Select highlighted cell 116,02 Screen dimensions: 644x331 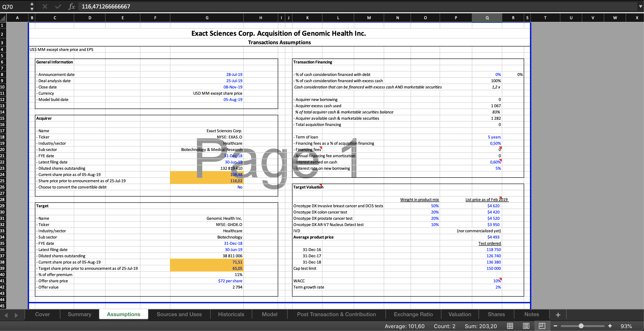[x=207, y=181]
